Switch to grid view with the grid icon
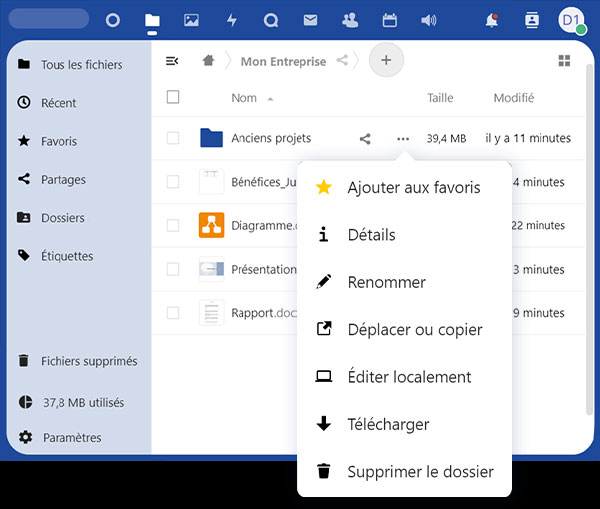The width and height of the screenshot is (600, 509). click(564, 61)
